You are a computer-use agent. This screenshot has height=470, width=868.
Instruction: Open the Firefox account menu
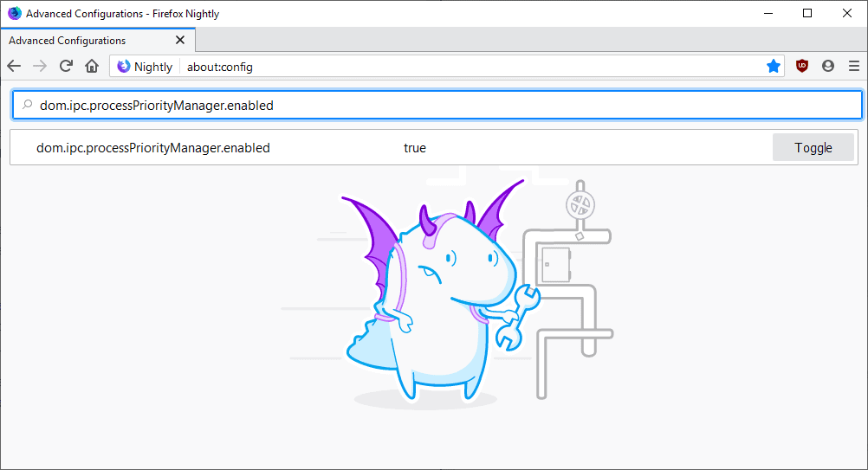(828, 67)
